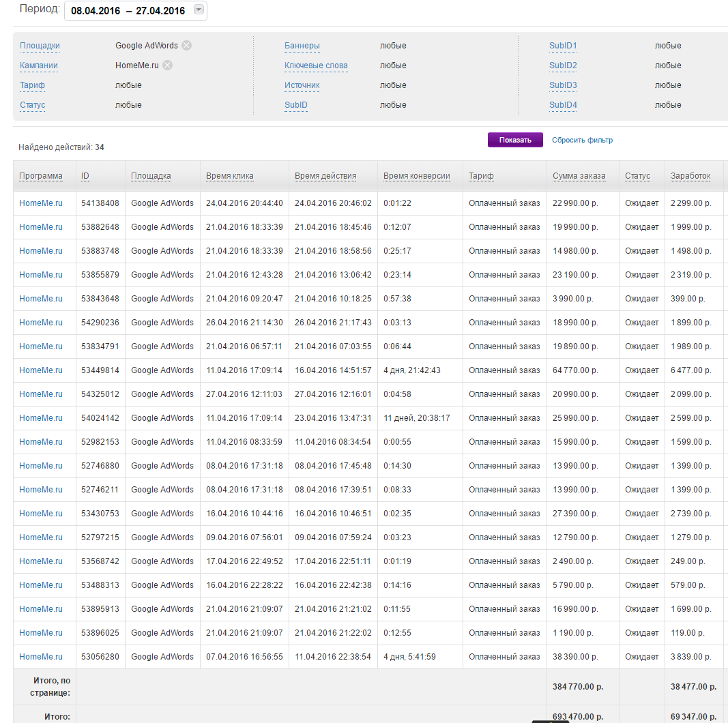Click the purple Показать button

pyautogui.click(x=515, y=140)
